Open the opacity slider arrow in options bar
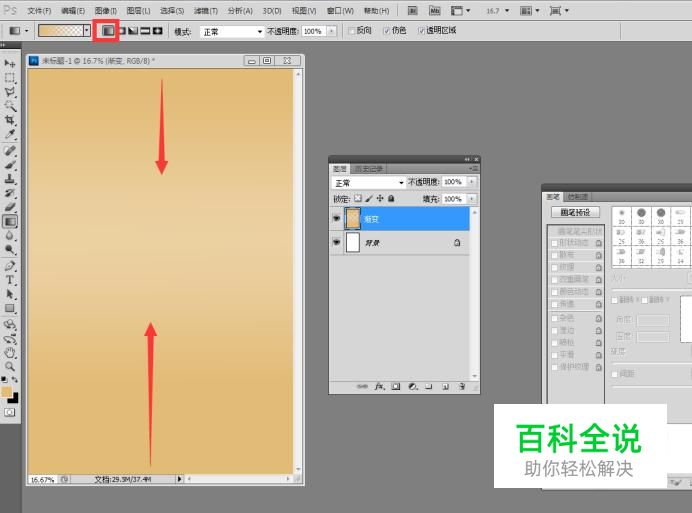692x513 pixels. [x=331, y=31]
